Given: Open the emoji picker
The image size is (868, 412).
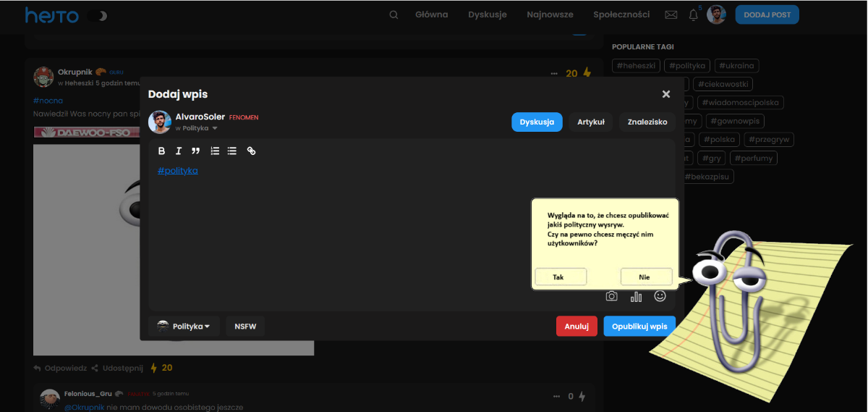Looking at the screenshot, I should coord(660,296).
